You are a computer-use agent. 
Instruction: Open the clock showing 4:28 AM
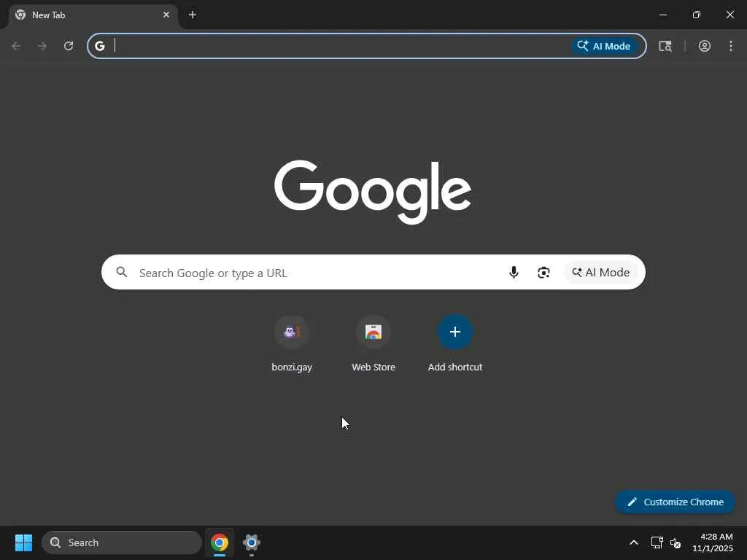click(713, 542)
